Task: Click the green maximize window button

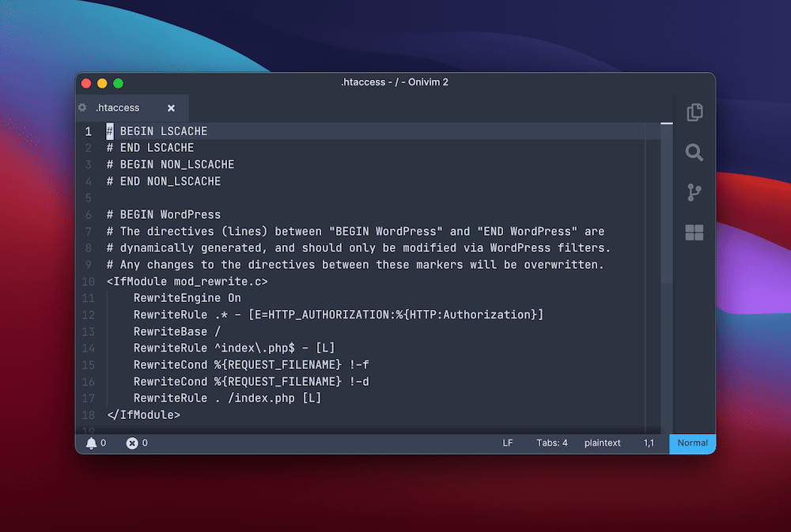Action: tap(118, 83)
